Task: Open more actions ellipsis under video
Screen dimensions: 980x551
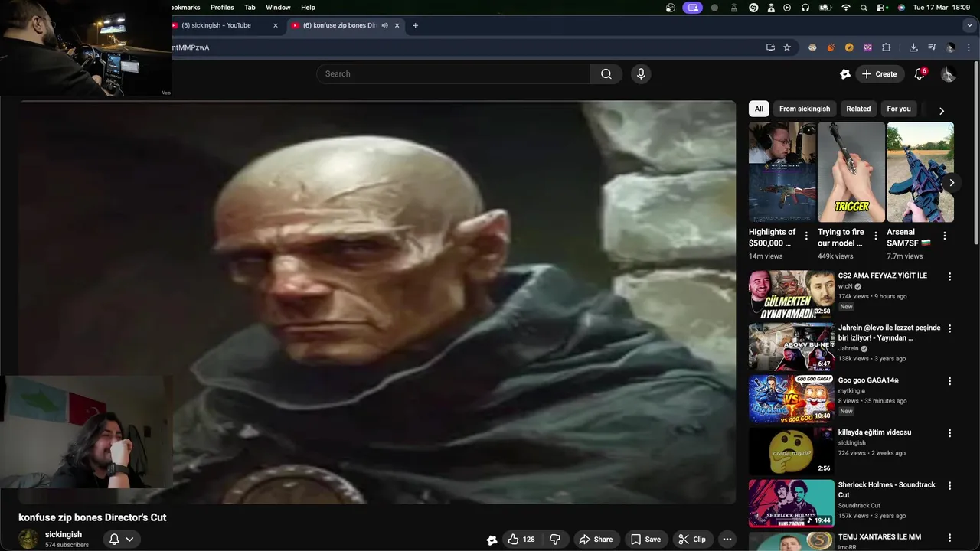Action: pos(727,540)
